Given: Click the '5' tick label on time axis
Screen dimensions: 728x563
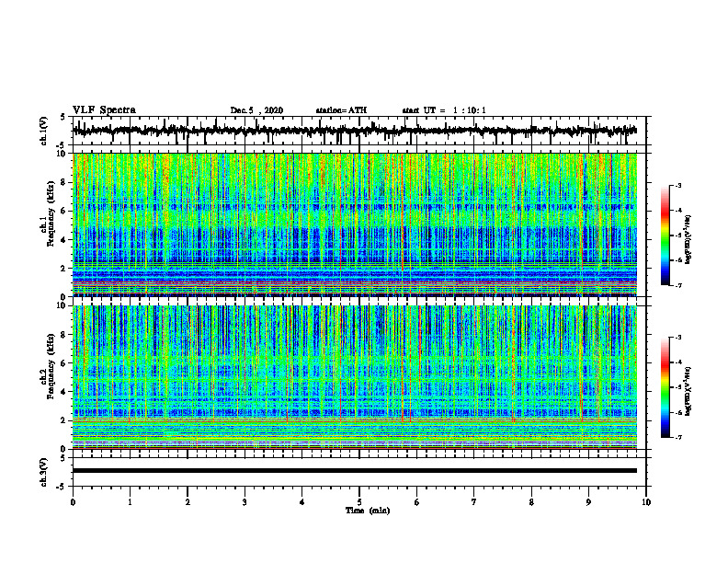Looking at the screenshot, I should tap(359, 502).
